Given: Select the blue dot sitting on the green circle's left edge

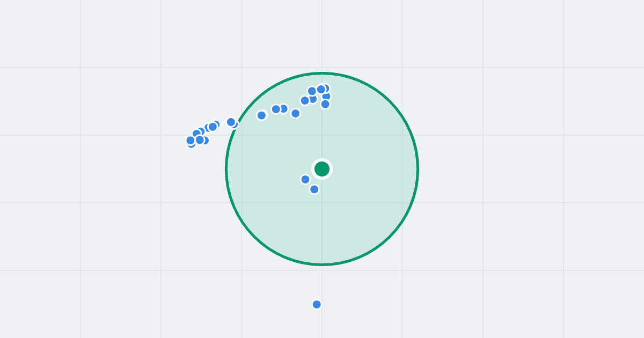Looking at the screenshot, I should pyautogui.click(x=231, y=122).
